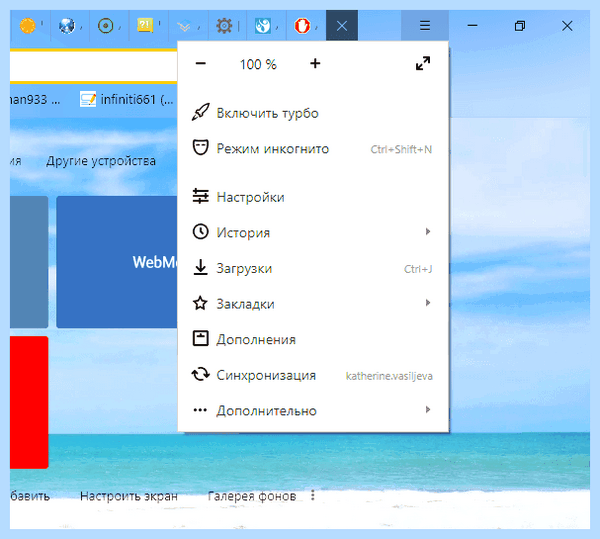Viewport: 600px width, 539px height.
Task: Click the Ctrl+J shortcut text
Action: [x=418, y=269]
